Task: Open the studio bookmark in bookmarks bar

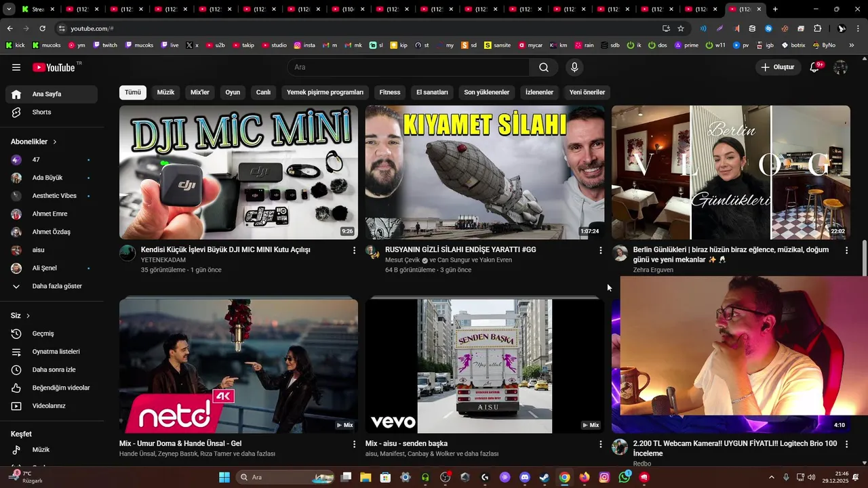Action: tap(274, 45)
